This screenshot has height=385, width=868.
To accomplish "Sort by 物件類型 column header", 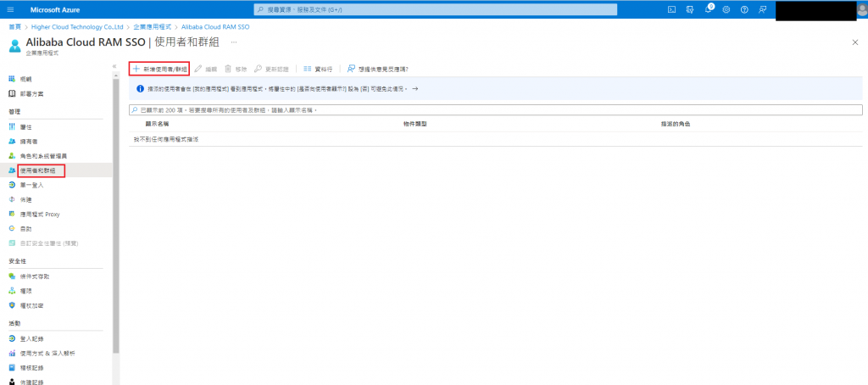I will [x=415, y=124].
